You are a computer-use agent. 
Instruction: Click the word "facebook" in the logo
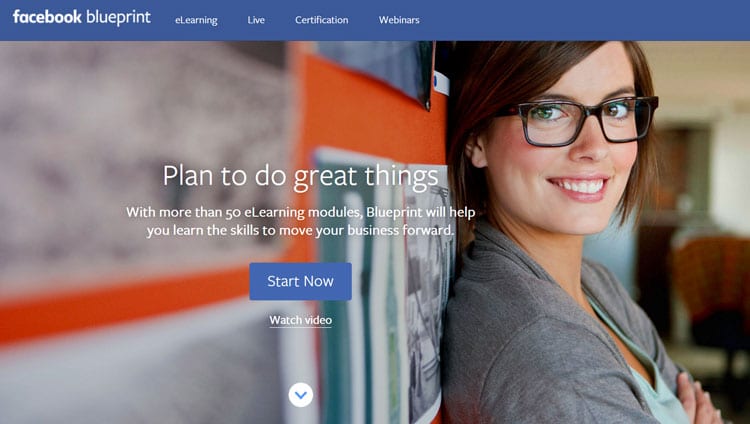click(x=47, y=17)
